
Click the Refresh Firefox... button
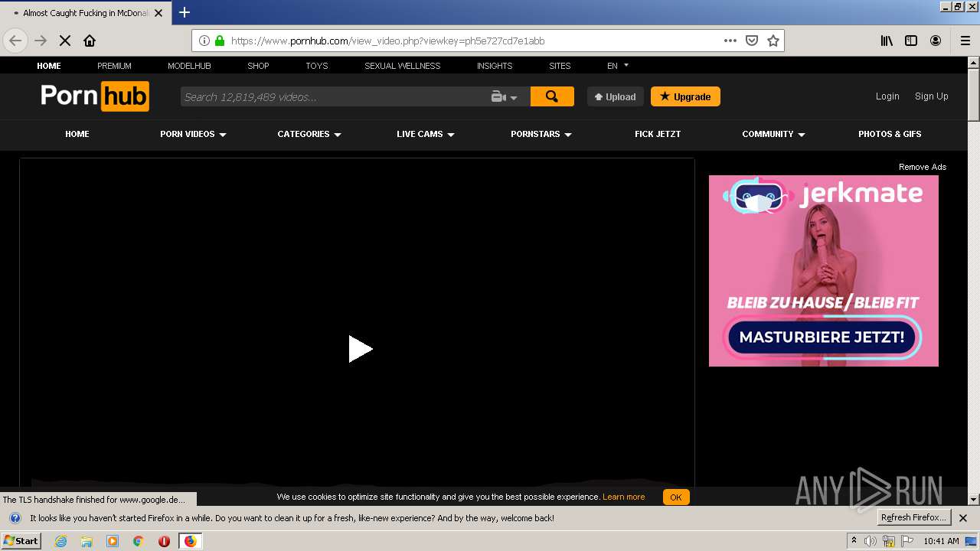(x=913, y=518)
